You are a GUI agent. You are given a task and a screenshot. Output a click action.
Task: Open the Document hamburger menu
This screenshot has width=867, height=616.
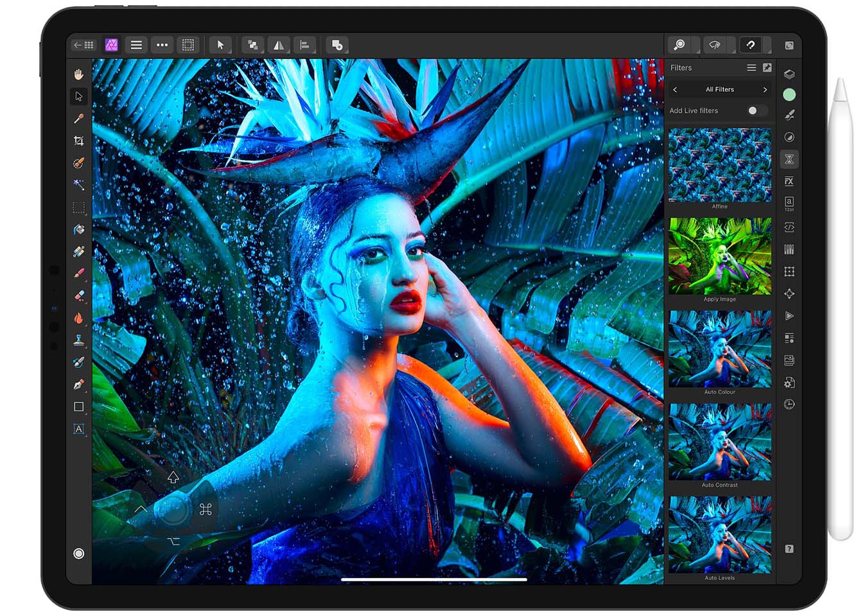tap(136, 45)
